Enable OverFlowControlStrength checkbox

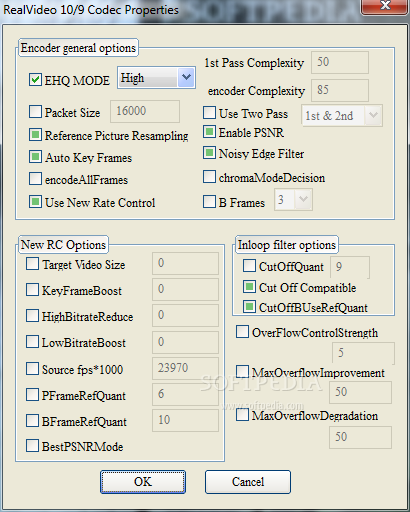click(x=242, y=332)
